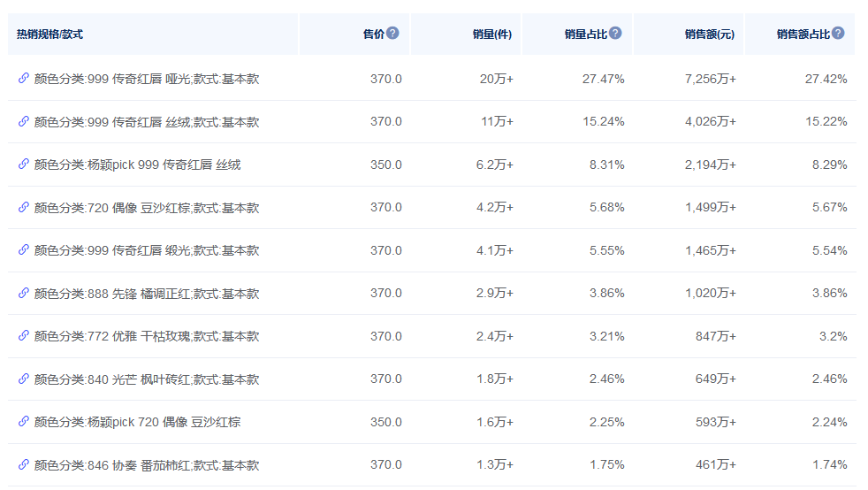Click link icon for 846 协奏 番茄柿红 row
The image size is (868, 490).
tap(23, 464)
